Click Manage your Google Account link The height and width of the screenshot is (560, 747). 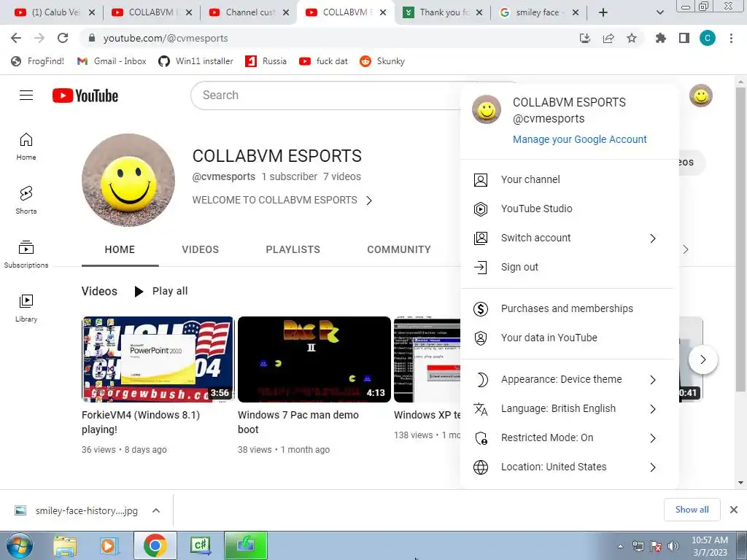click(580, 139)
